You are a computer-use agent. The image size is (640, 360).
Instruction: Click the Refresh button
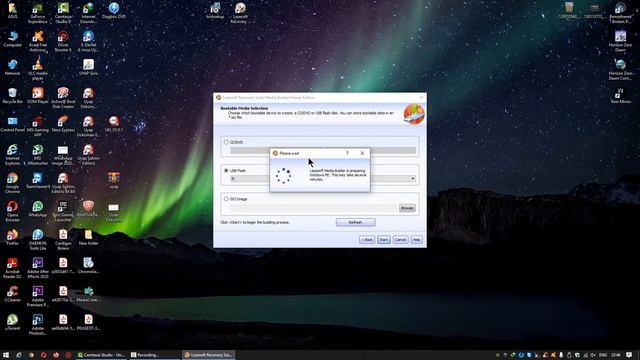(x=356, y=222)
